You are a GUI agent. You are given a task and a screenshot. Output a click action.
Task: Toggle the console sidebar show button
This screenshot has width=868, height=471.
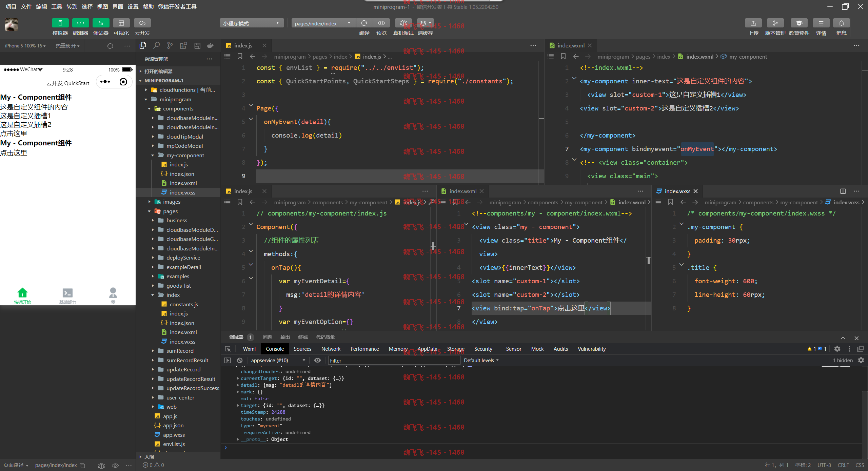click(228, 360)
